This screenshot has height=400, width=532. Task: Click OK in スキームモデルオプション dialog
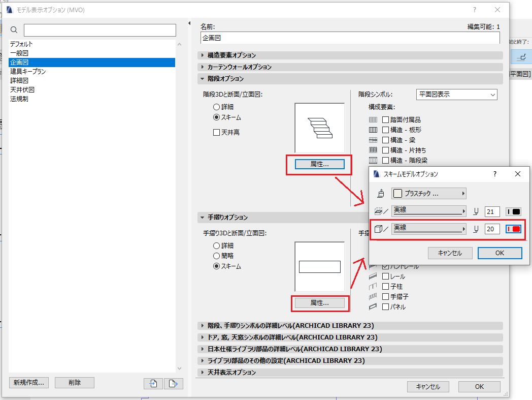pos(500,253)
